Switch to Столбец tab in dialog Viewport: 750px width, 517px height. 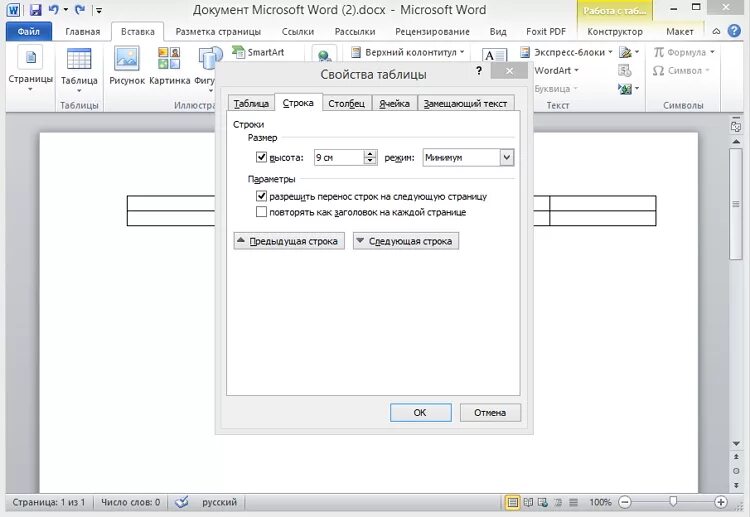click(x=347, y=103)
